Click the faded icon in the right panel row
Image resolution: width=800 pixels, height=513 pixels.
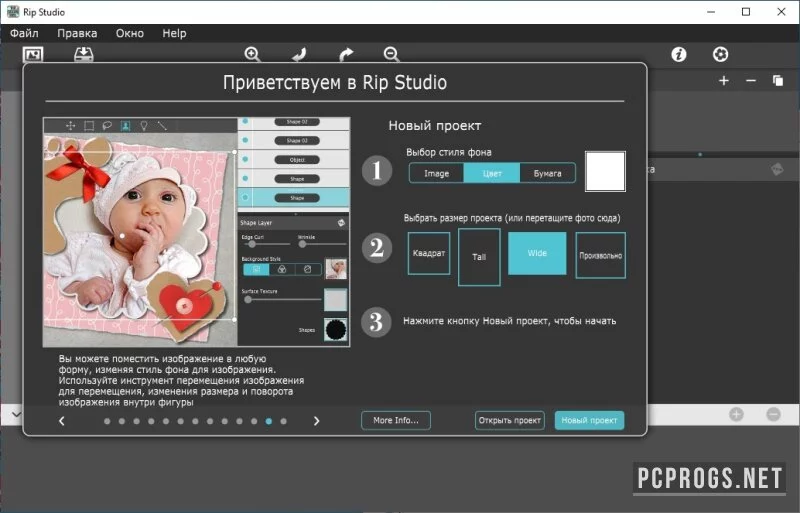(x=777, y=169)
